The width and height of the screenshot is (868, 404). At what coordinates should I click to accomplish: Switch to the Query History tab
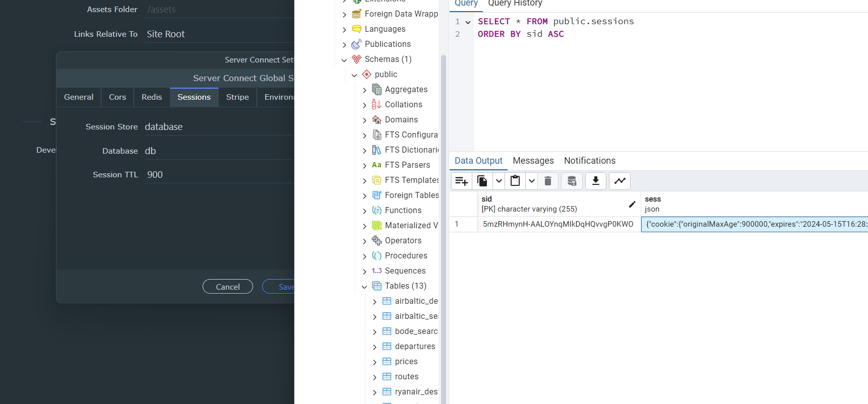515,4
